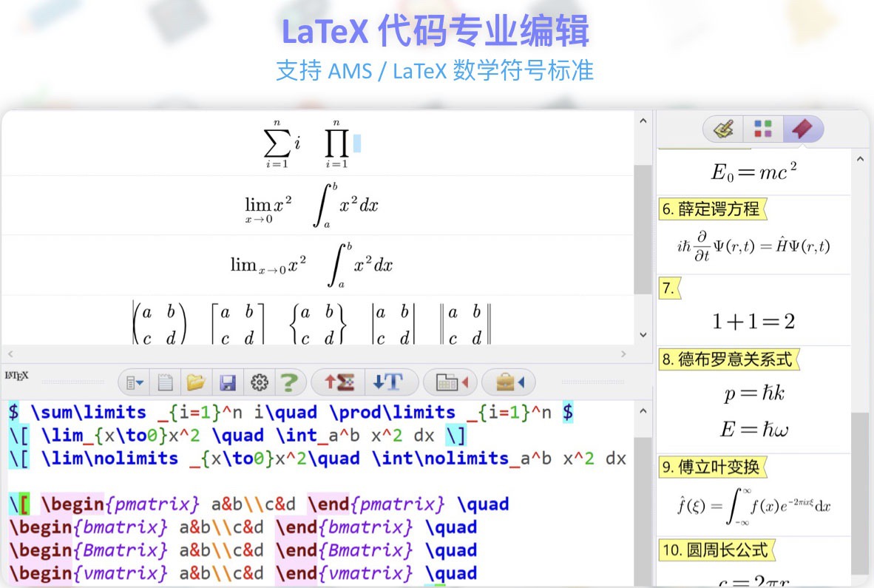Click the LaTeX mode label icon
Image resolution: width=874 pixels, height=588 pixels.
coord(16,376)
